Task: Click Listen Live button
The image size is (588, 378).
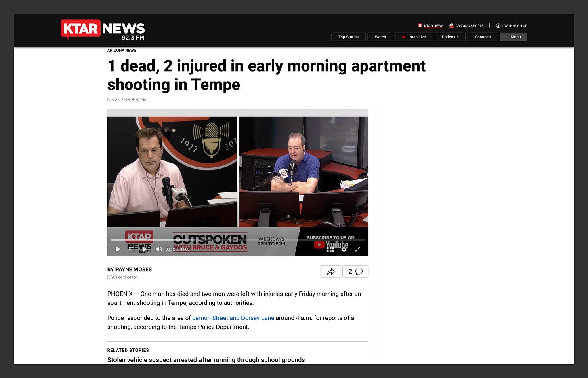Action: 414,37
